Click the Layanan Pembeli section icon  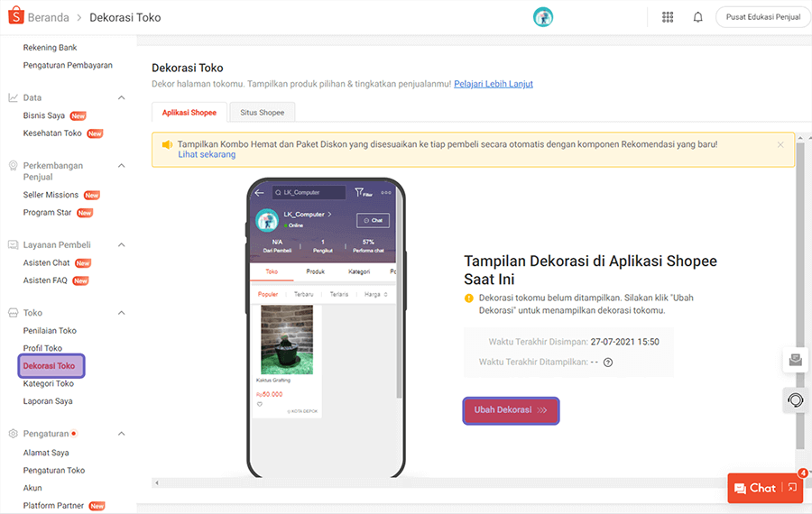[13, 245]
